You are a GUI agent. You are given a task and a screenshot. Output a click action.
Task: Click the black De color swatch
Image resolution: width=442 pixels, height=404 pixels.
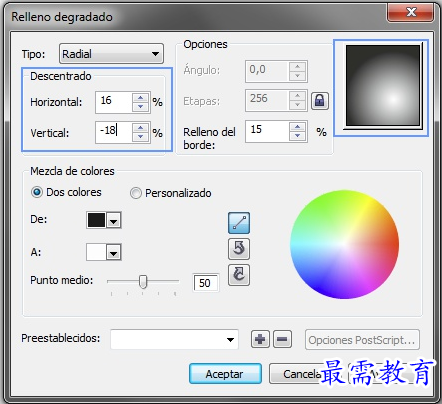coord(96,220)
